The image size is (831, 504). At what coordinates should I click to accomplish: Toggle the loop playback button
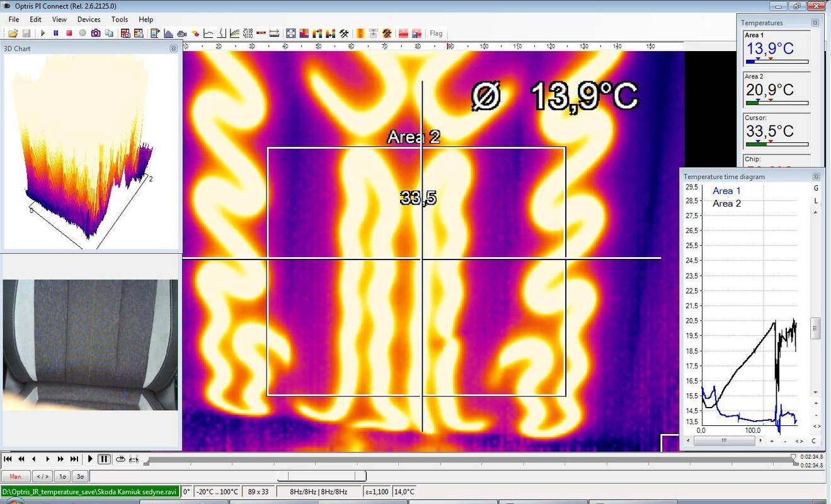(x=120, y=459)
